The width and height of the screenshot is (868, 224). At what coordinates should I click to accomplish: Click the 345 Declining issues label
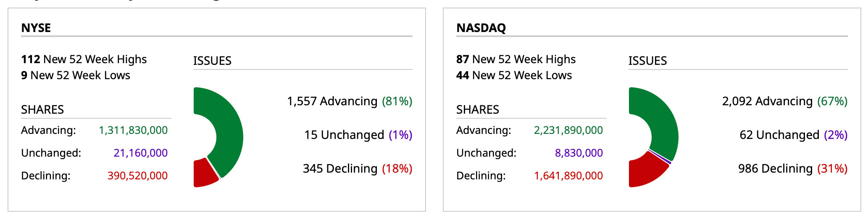(x=358, y=169)
